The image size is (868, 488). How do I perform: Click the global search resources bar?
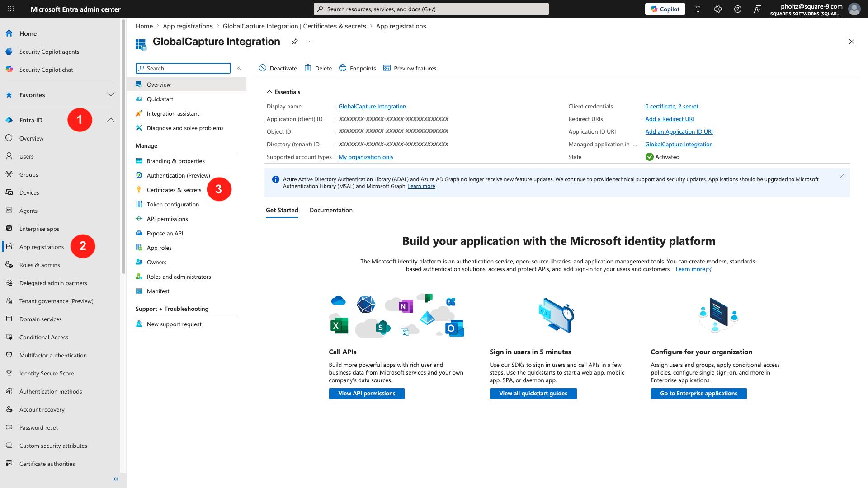pyautogui.click(x=431, y=9)
